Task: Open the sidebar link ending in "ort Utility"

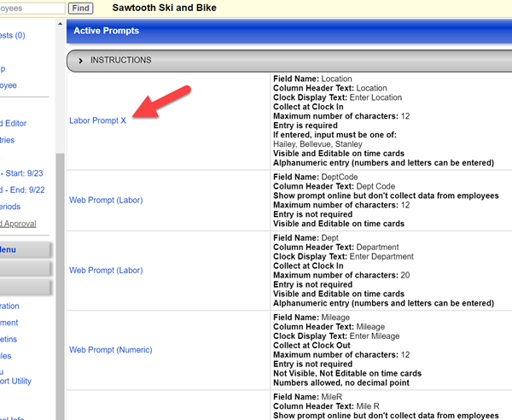Action: pos(15,381)
